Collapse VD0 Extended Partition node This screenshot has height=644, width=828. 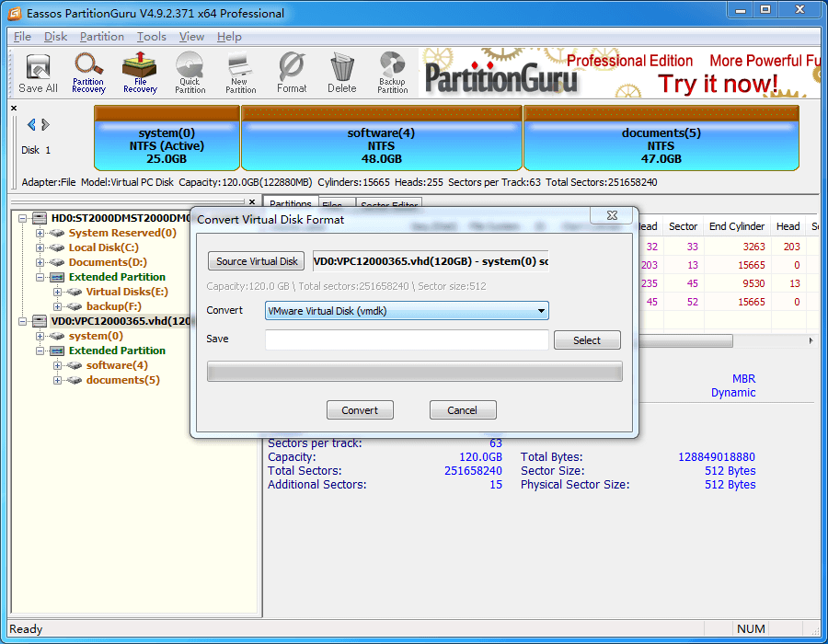click(40, 351)
